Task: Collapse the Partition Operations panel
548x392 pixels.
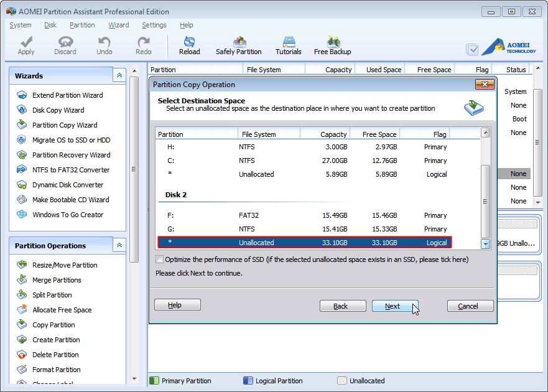Action: pos(119,245)
